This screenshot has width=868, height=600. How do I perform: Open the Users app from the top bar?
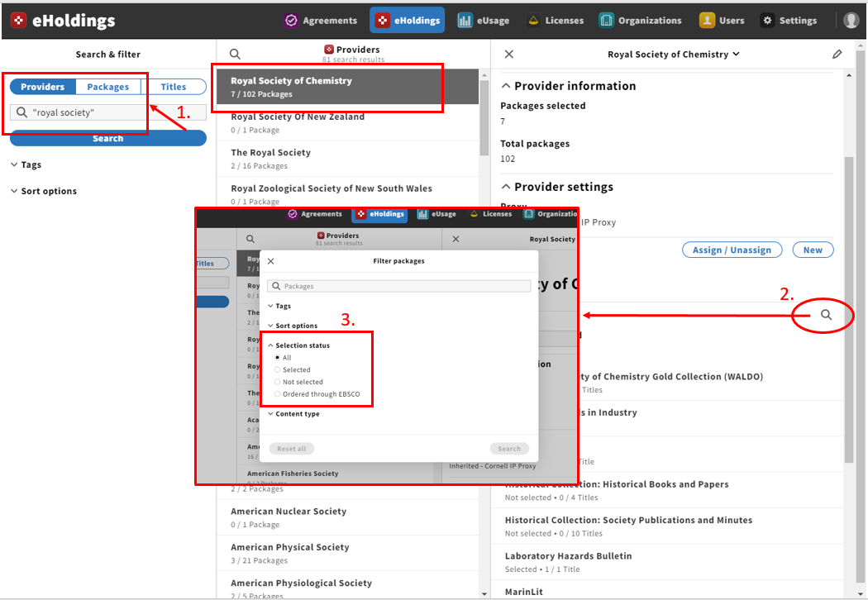(x=722, y=21)
